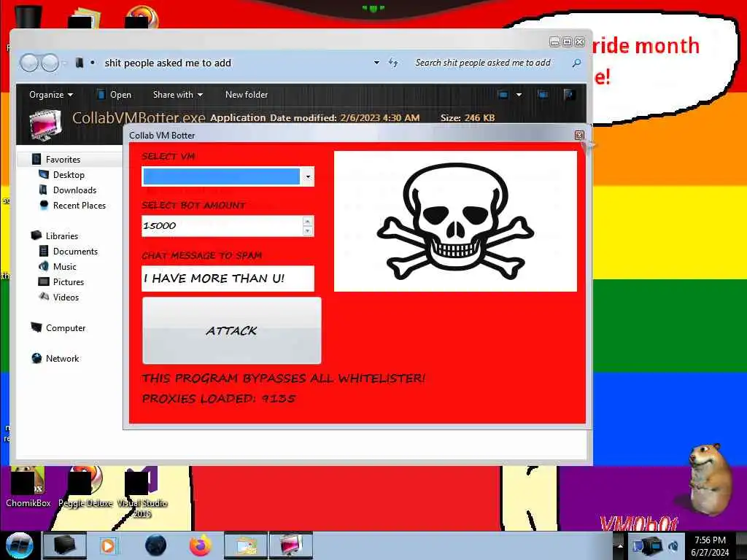The image size is (747, 560).
Task: Maximize the Explorer window
Action: (x=567, y=42)
